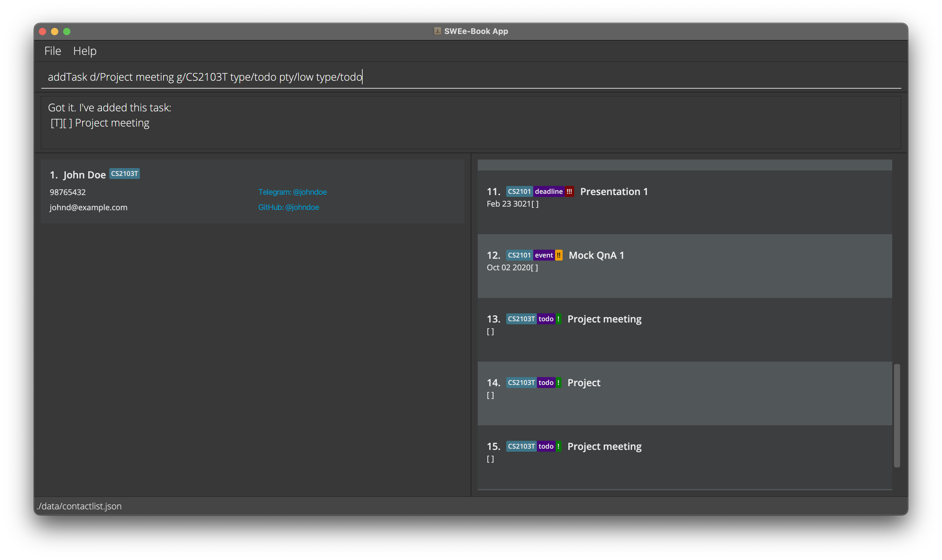Click the SWEe-Book App title bar icon

click(x=437, y=31)
